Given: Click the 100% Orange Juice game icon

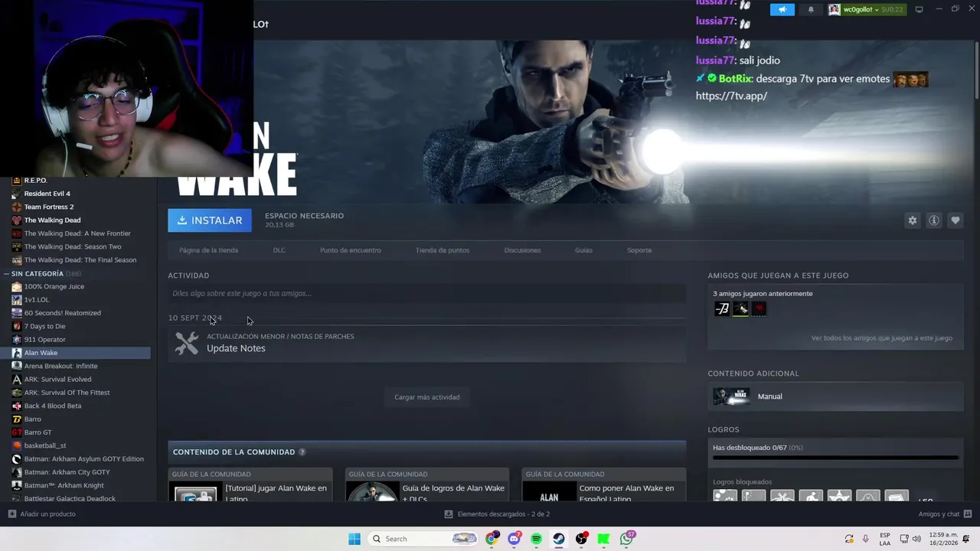Looking at the screenshot, I should (x=17, y=286).
